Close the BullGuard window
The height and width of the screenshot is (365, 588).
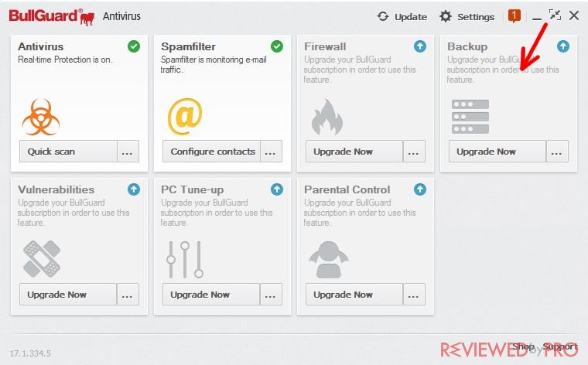574,15
